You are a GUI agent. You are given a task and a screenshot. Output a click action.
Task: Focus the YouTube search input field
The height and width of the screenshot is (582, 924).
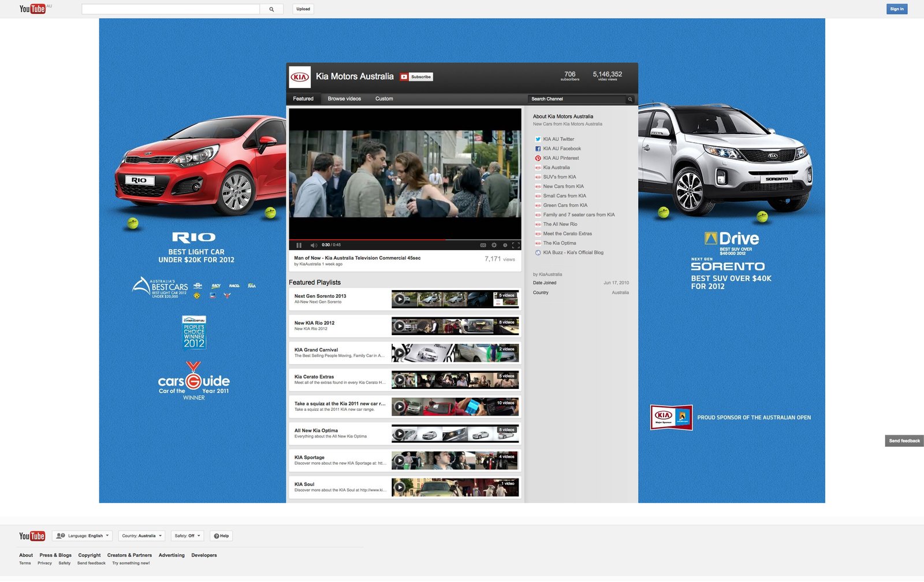point(171,9)
